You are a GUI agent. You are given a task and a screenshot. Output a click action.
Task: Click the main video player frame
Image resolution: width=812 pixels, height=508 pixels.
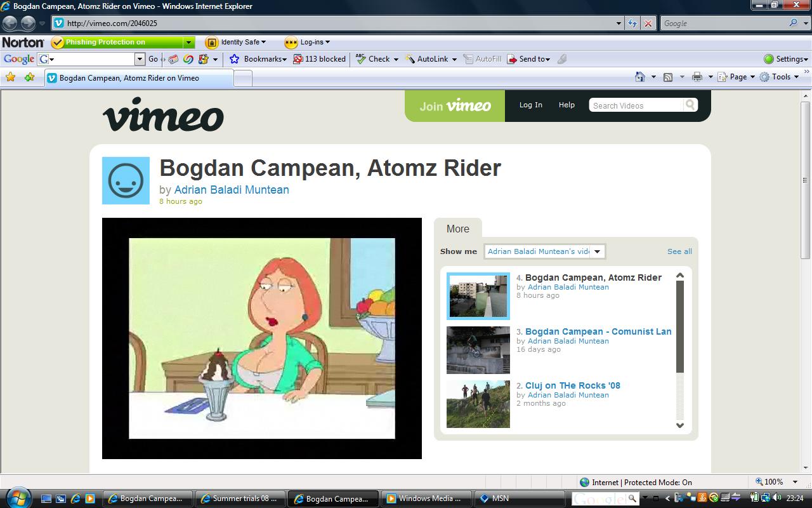[x=262, y=338]
